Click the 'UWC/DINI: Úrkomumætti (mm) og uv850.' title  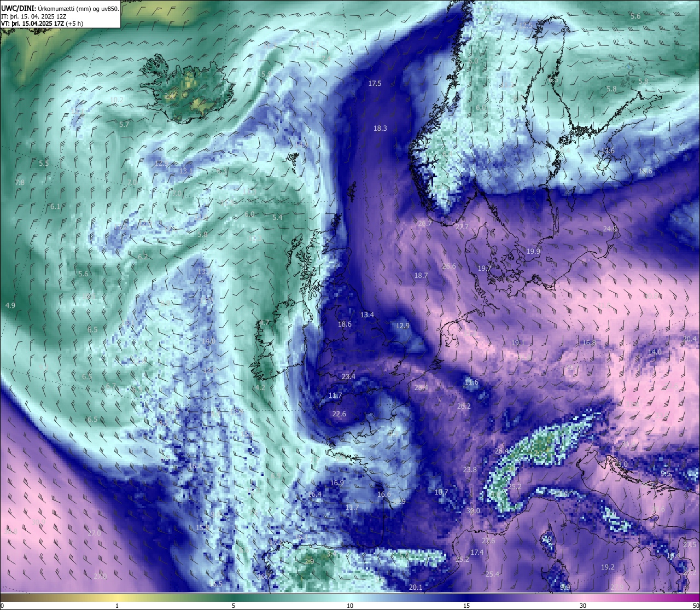tap(60, 8)
